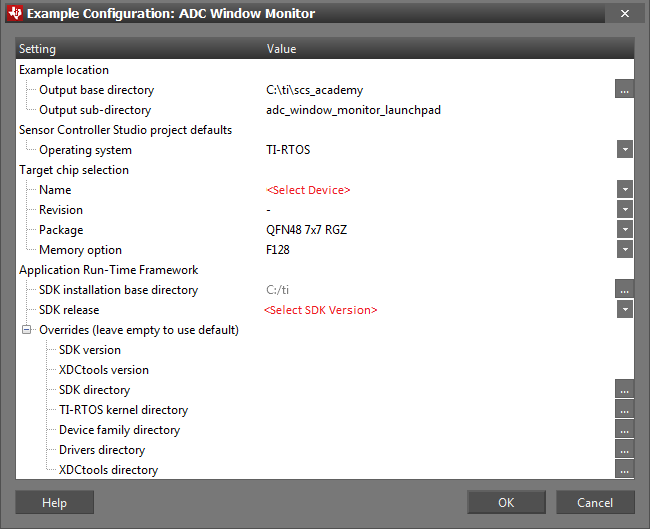This screenshot has height=529, width=651.
Task: Click the Texas Instruments title bar icon
Action: (14, 14)
